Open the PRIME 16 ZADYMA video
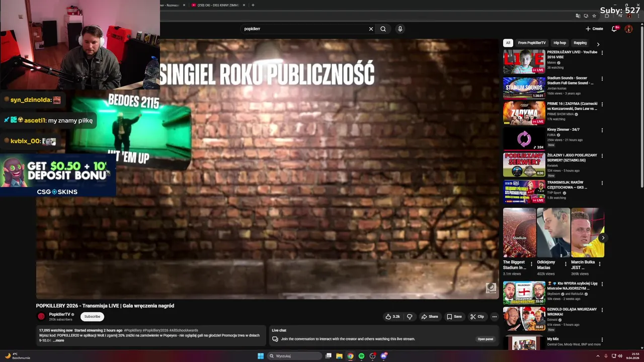The image size is (644, 362). pyautogui.click(x=524, y=113)
